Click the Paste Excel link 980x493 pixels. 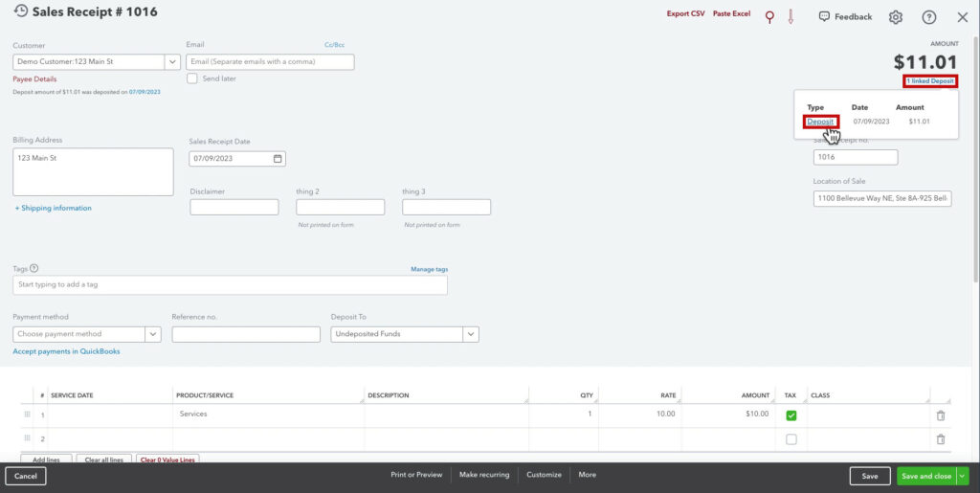731,13
